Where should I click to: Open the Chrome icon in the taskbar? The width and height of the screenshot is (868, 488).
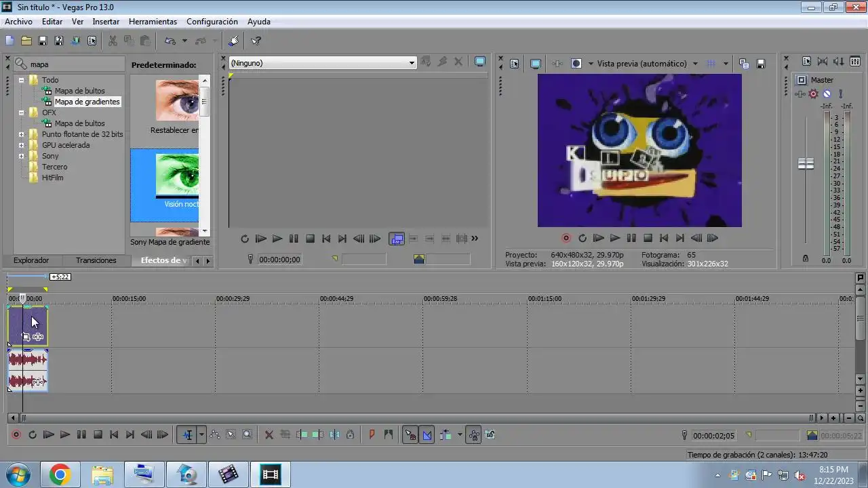click(60, 475)
